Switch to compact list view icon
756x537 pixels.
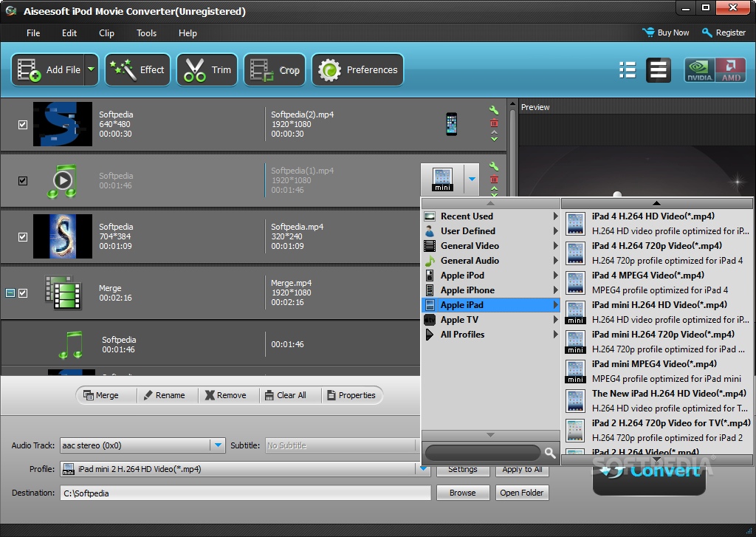point(628,70)
